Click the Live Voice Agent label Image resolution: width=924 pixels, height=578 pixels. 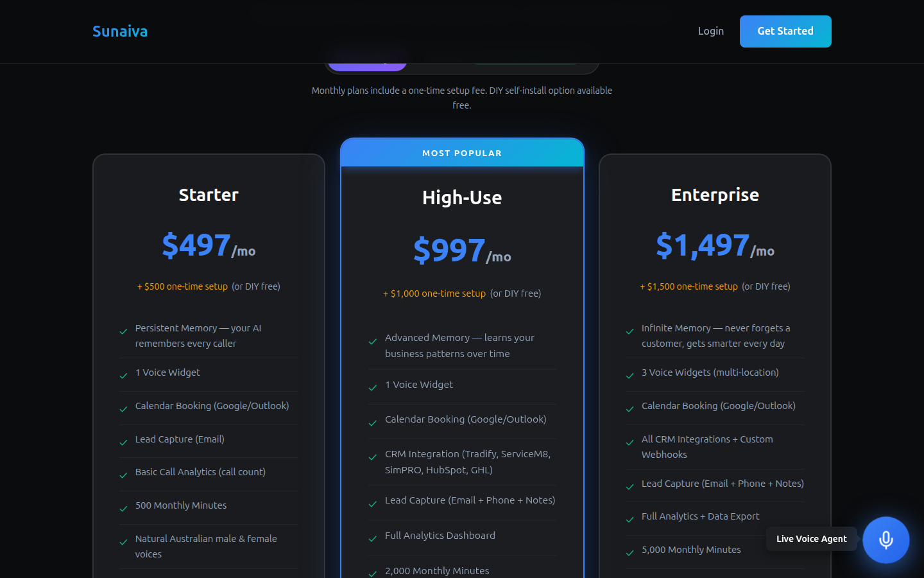pyautogui.click(x=811, y=539)
